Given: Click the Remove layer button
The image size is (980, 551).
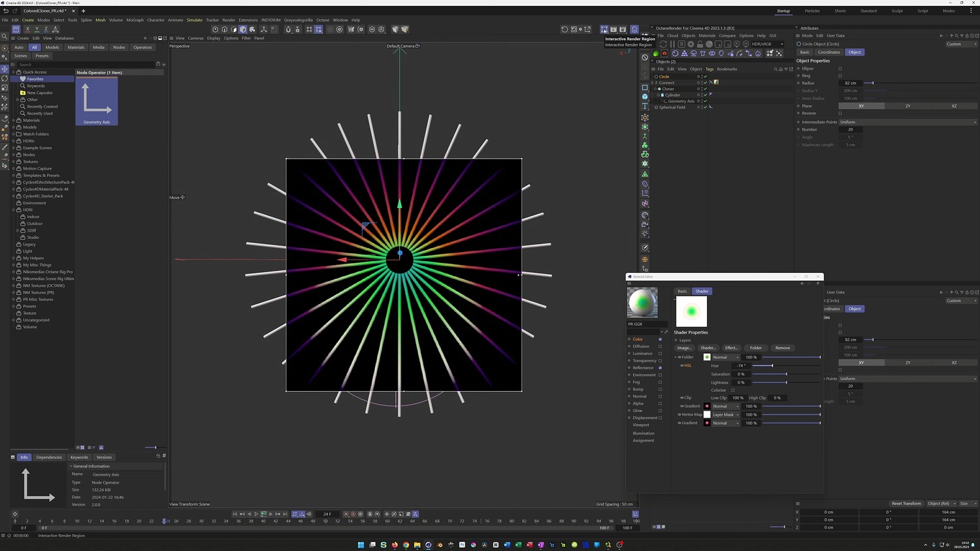Looking at the screenshot, I should [783, 348].
